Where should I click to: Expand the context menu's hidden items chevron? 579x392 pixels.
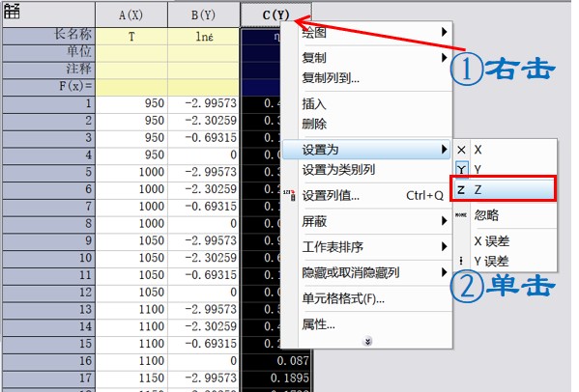coord(367,341)
